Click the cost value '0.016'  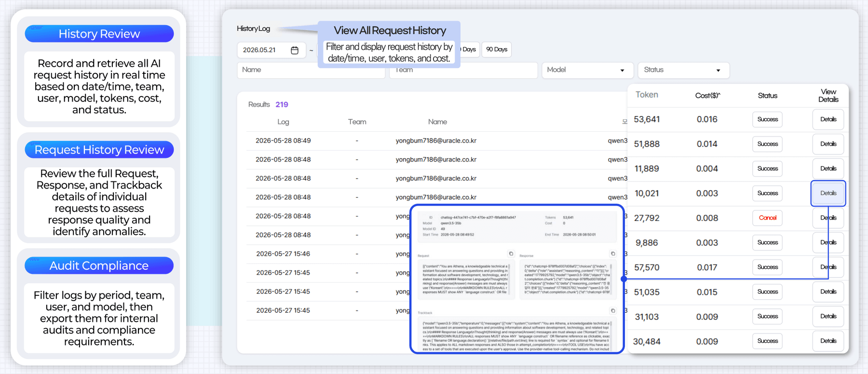707,119
